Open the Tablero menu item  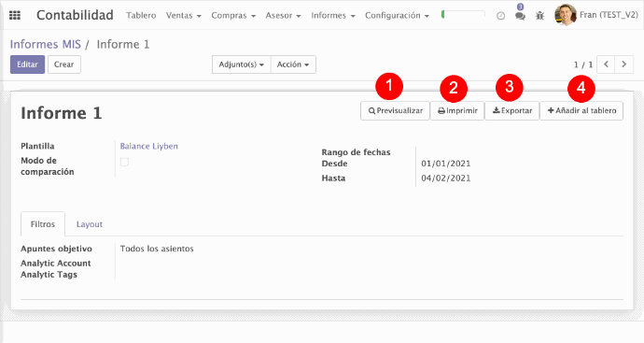[x=141, y=16]
